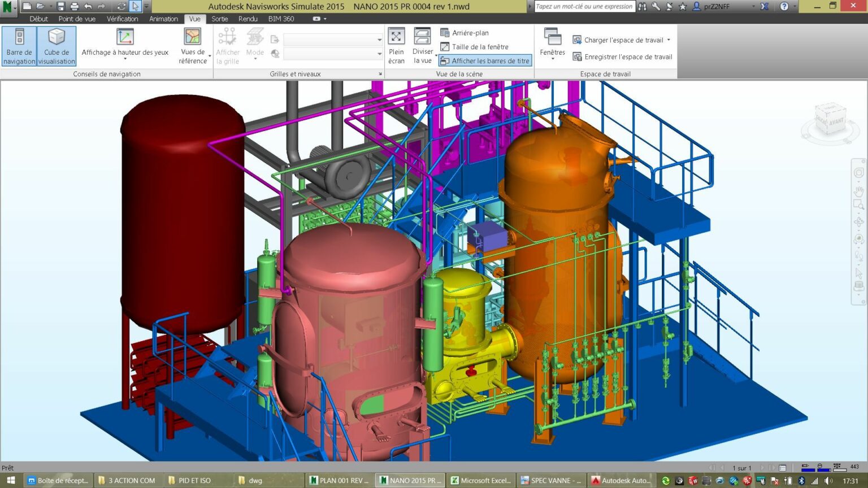
Task: Click Enregistrer l'espace de travail
Action: pyautogui.click(x=622, y=56)
